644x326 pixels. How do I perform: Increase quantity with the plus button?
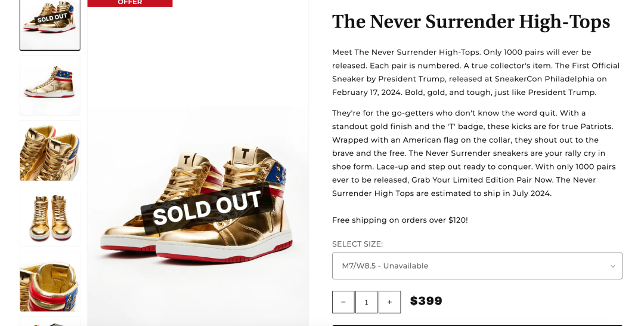[x=389, y=302]
